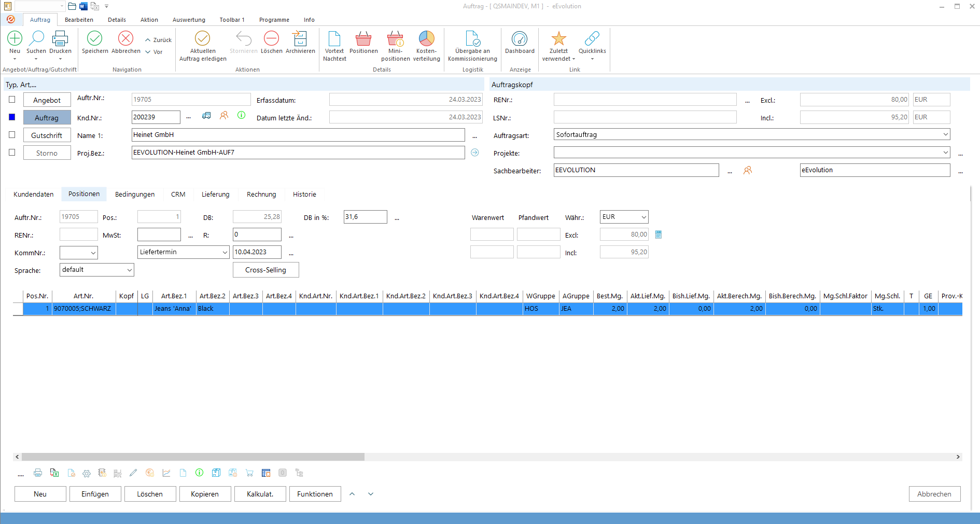Click the Löschen minus icon in the ribbon
This screenshot has width=980, height=524.
tap(271, 38)
